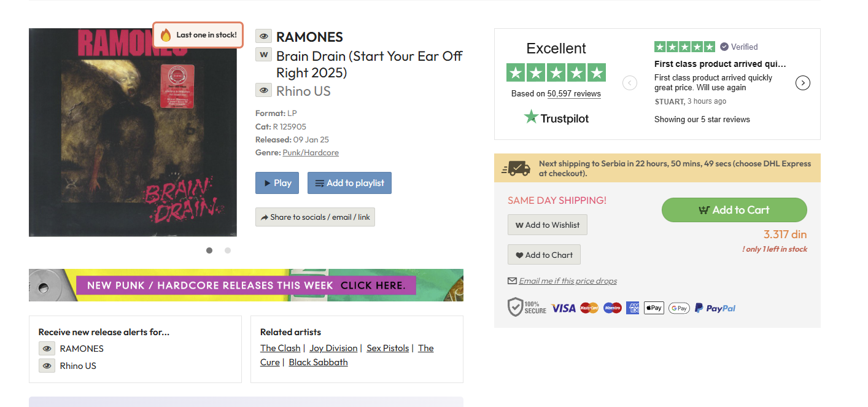Open related artist Joy Division

[333, 348]
